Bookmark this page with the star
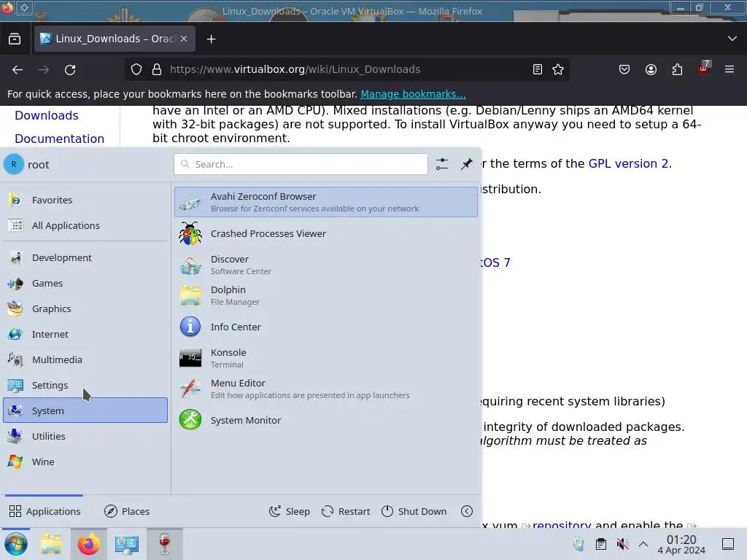Image resolution: width=747 pixels, height=560 pixels. click(x=558, y=69)
